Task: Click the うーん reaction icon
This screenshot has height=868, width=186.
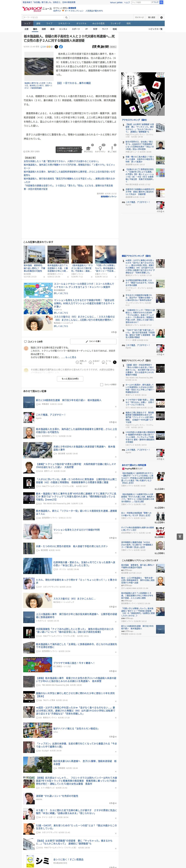Action: [104, 362]
